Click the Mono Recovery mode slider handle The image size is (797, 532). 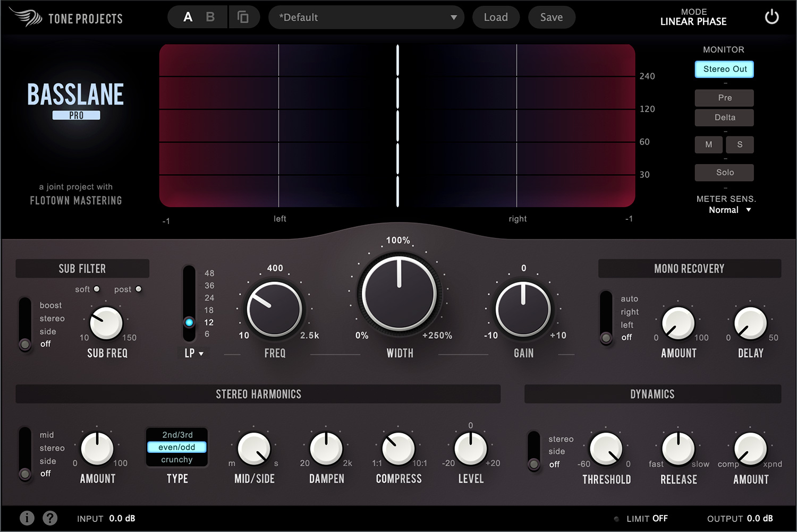coord(606,337)
